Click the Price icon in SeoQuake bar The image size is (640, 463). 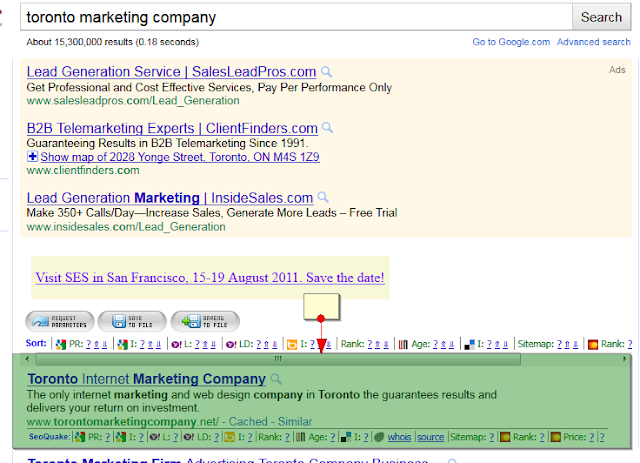556,437
